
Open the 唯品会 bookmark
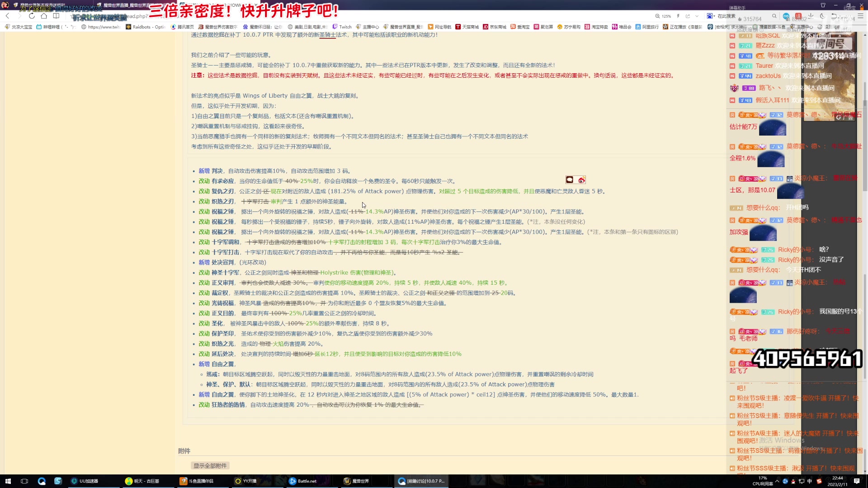tap(622, 27)
